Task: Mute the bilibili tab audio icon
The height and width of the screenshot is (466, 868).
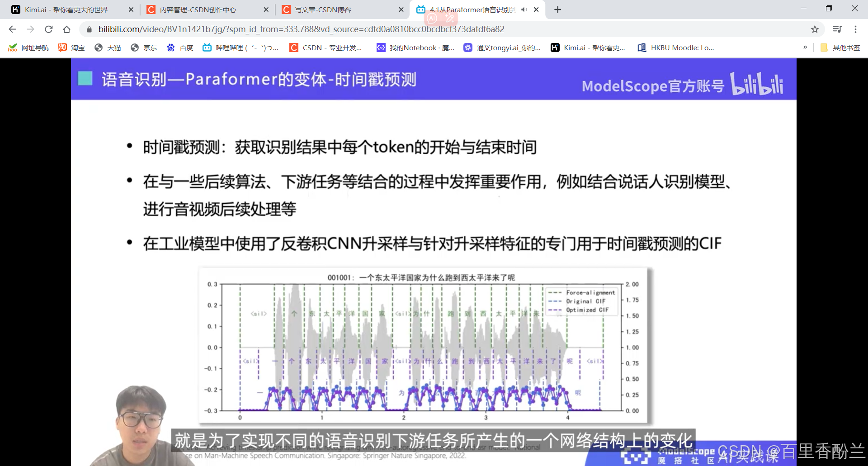Action: (x=524, y=10)
